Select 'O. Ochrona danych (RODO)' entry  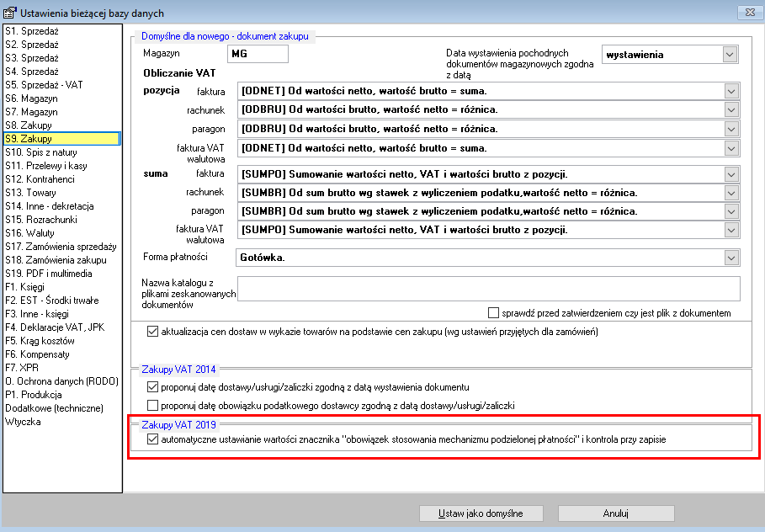click(x=61, y=381)
